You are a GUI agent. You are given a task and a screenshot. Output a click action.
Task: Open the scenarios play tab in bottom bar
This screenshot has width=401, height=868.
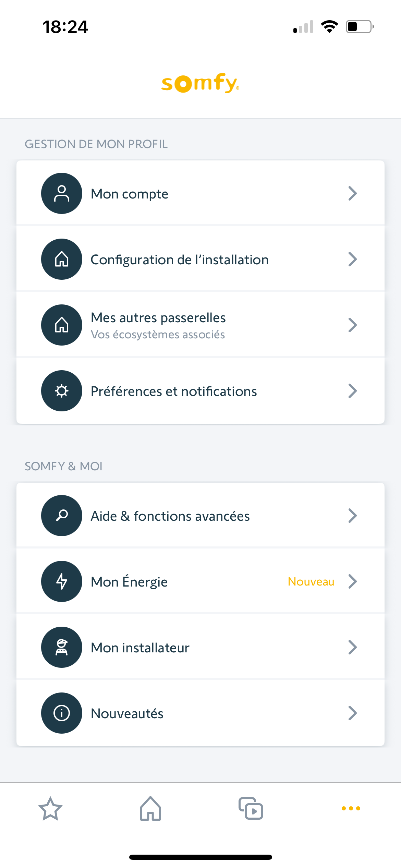pos(251,809)
